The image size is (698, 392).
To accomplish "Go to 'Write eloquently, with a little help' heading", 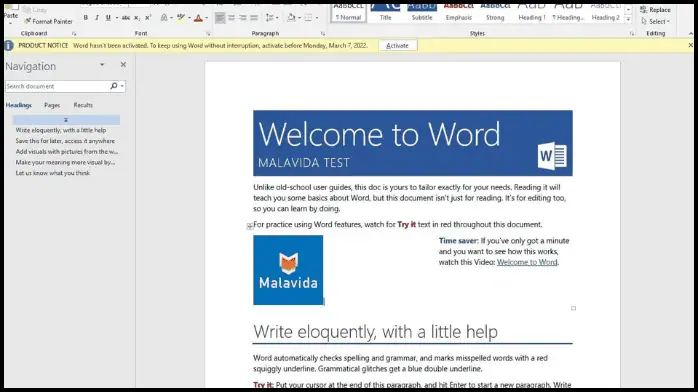I will [x=61, y=130].
